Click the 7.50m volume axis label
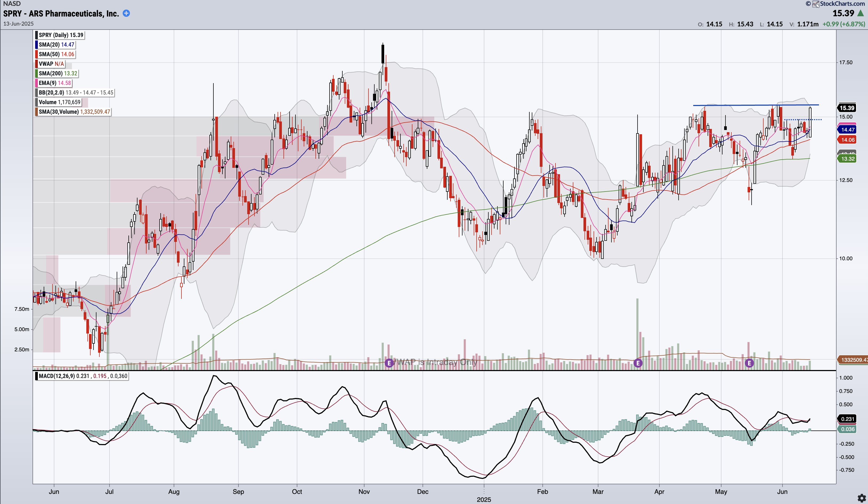The image size is (868, 504). (22, 309)
